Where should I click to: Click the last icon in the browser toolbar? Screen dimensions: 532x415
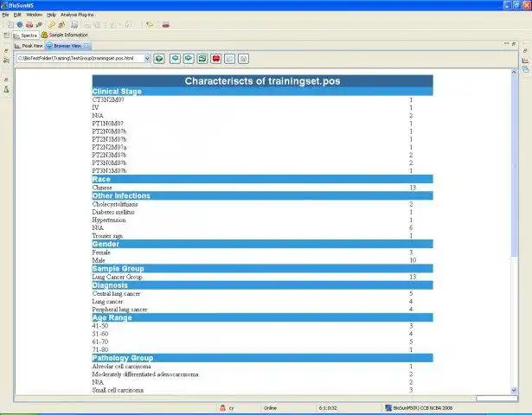click(x=243, y=59)
